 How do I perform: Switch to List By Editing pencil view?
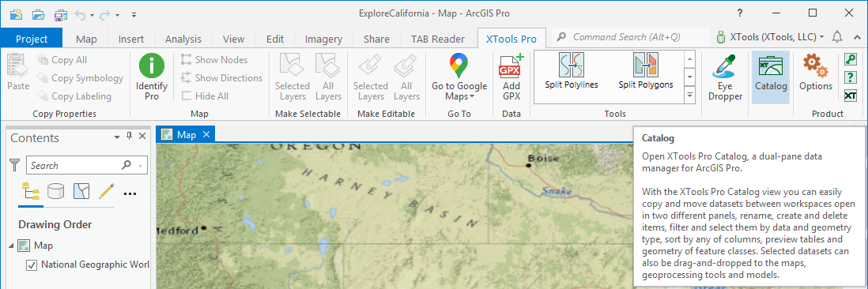coord(106,192)
